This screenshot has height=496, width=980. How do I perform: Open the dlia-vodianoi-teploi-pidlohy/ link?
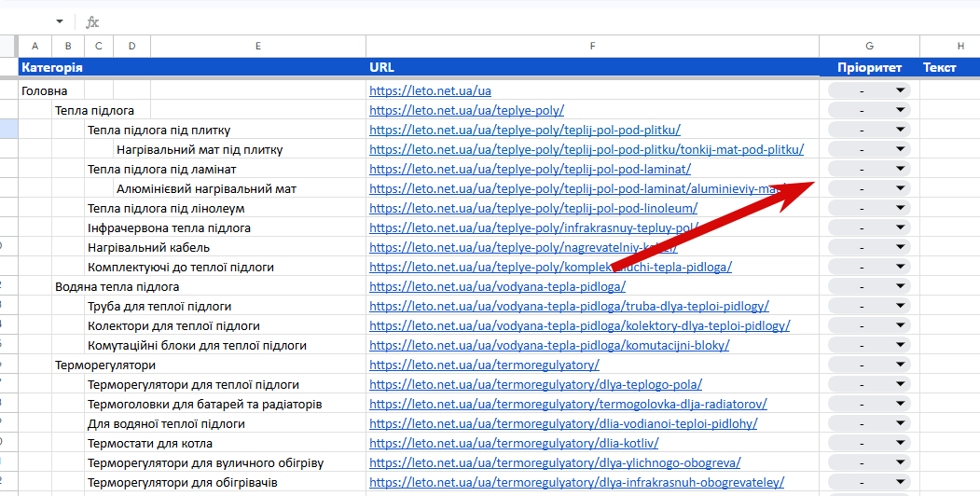pos(563,423)
